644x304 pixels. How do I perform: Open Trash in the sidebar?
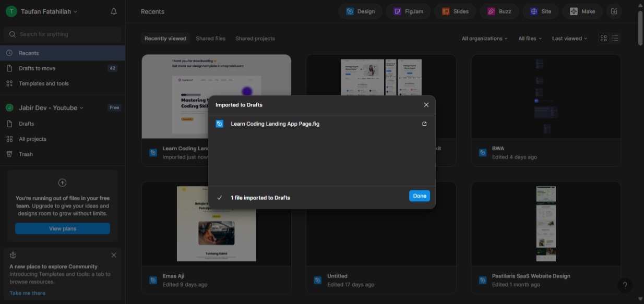coord(63,154)
